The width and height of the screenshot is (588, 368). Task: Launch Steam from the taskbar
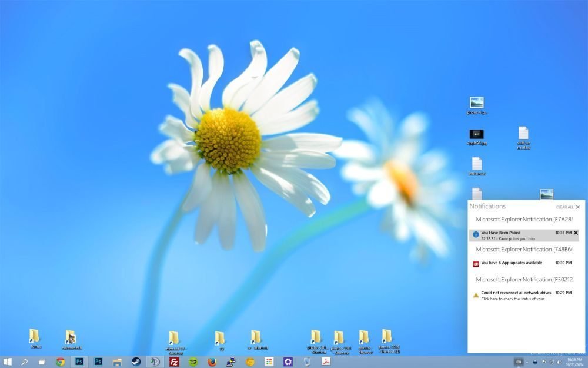(x=136, y=362)
